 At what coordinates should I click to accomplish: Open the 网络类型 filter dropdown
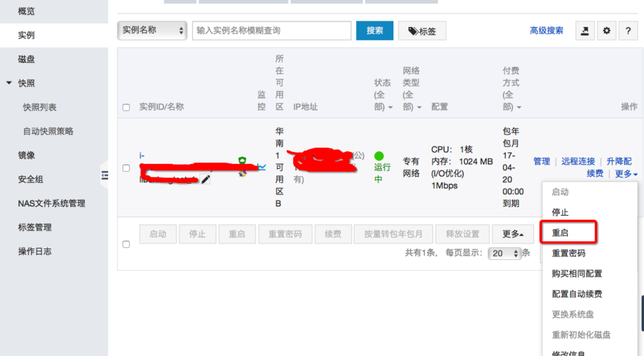412,89
